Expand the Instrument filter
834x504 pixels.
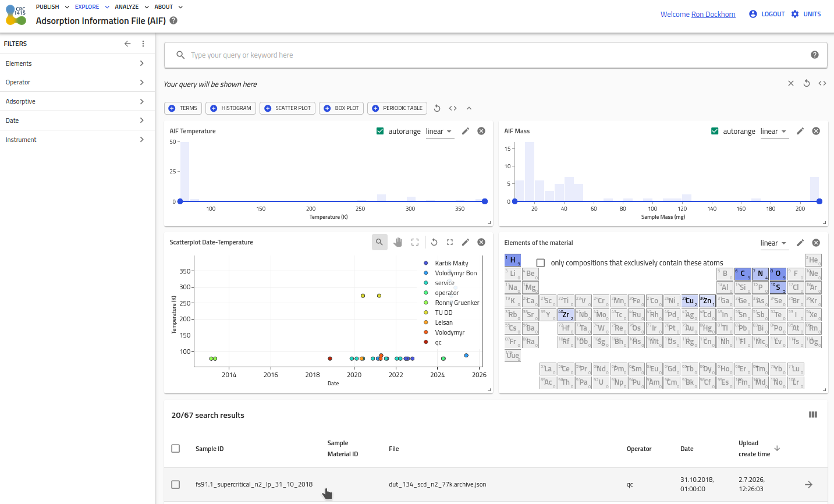[77, 140]
